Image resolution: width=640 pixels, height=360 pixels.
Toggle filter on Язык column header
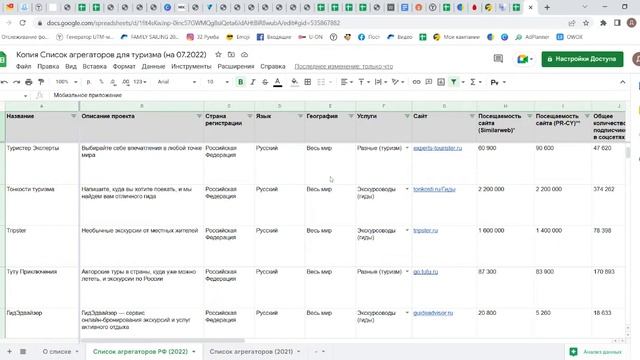point(300,116)
